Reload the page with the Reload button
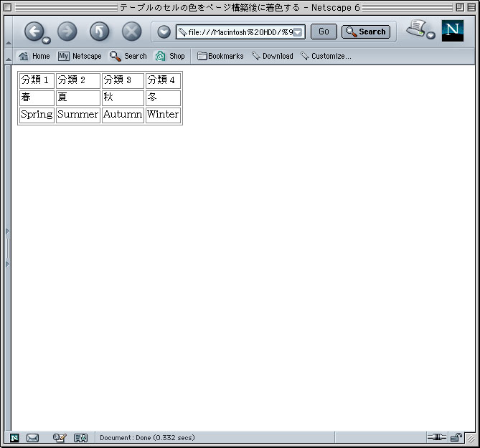This screenshot has width=480, height=448. pyautogui.click(x=100, y=32)
